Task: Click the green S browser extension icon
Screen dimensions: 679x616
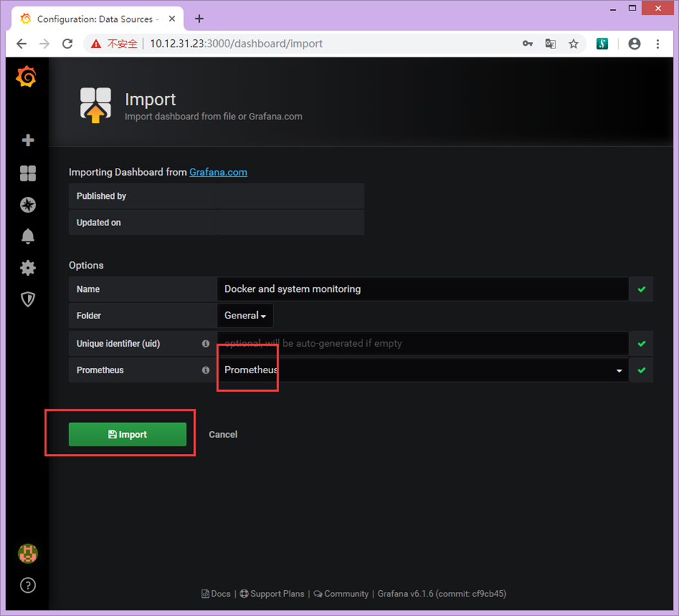Action: [x=602, y=44]
